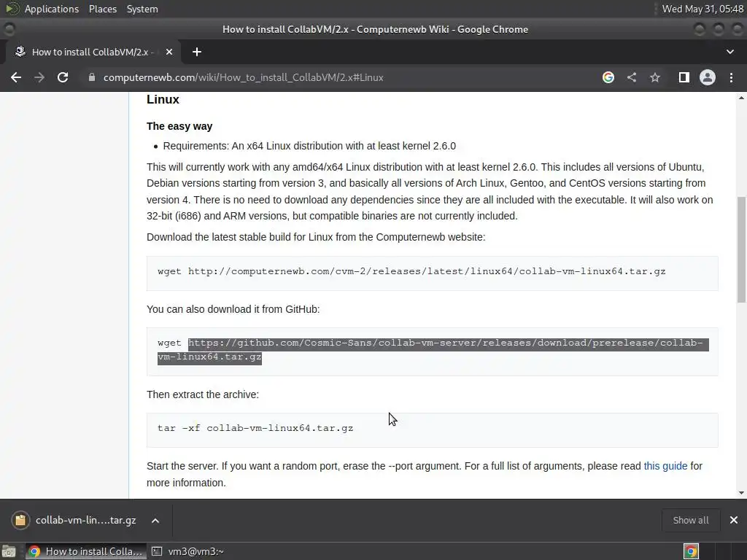Share this page via the share icon
This screenshot has width=747, height=560.
click(x=632, y=77)
